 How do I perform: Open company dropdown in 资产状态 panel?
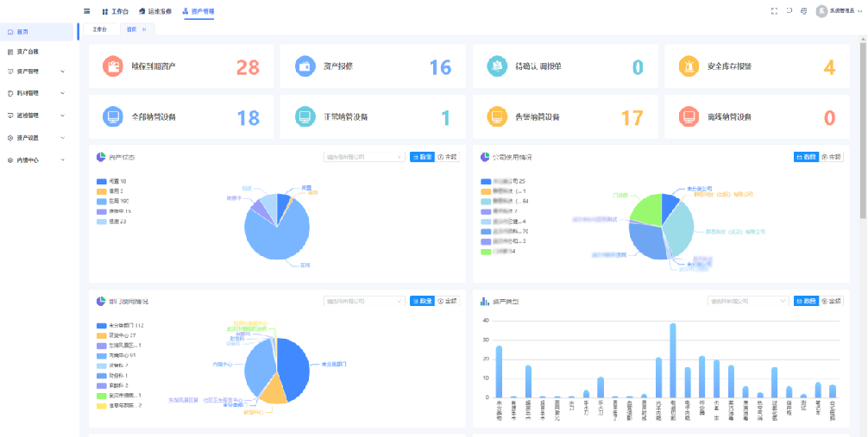[363, 157]
